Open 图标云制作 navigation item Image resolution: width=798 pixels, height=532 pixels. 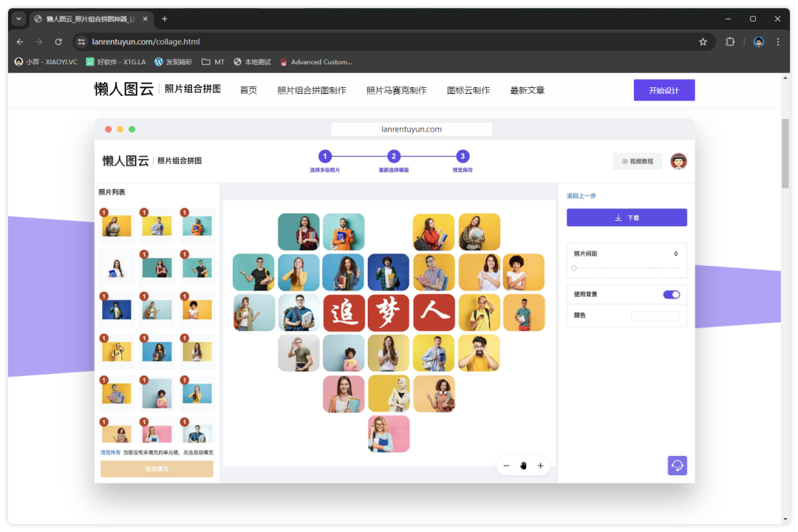tap(468, 90)
